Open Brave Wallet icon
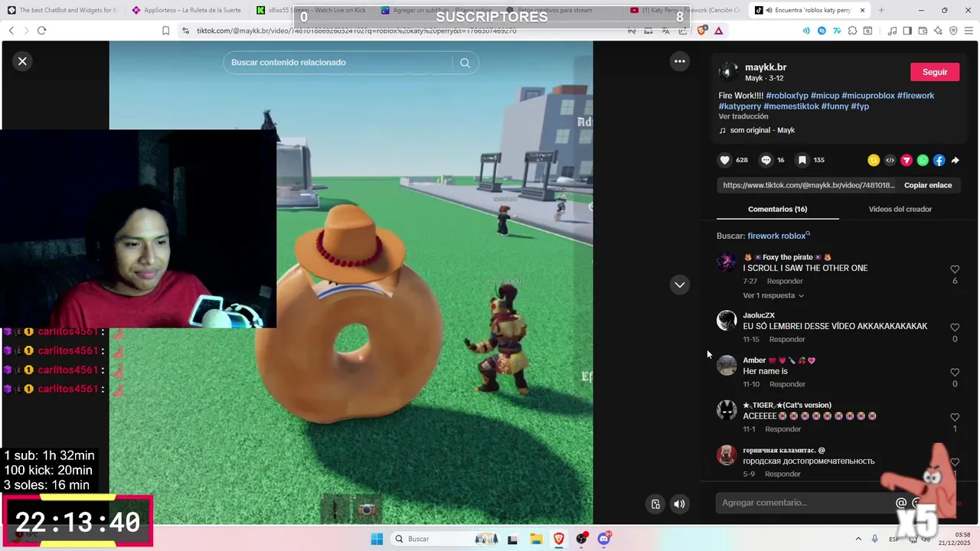980x551 pixels. tap(923, 31)
